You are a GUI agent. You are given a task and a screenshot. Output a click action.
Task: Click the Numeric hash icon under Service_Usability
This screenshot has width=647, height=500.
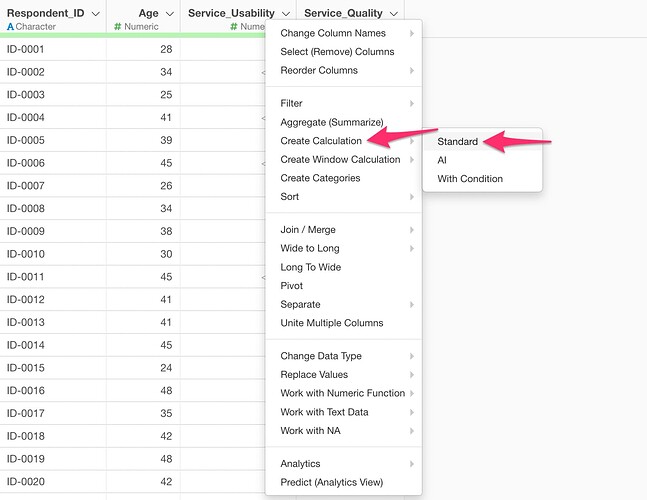[x=234, y=27]
